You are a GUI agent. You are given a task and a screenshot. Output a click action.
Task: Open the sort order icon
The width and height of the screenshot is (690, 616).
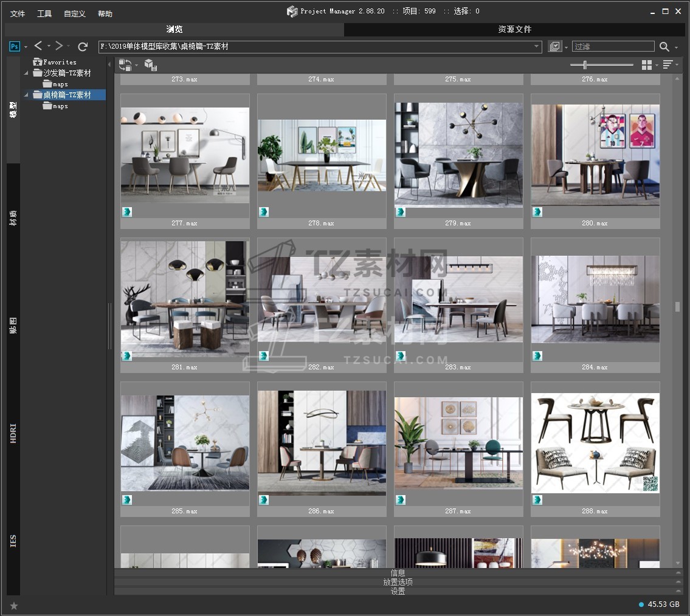pos(668,65)
